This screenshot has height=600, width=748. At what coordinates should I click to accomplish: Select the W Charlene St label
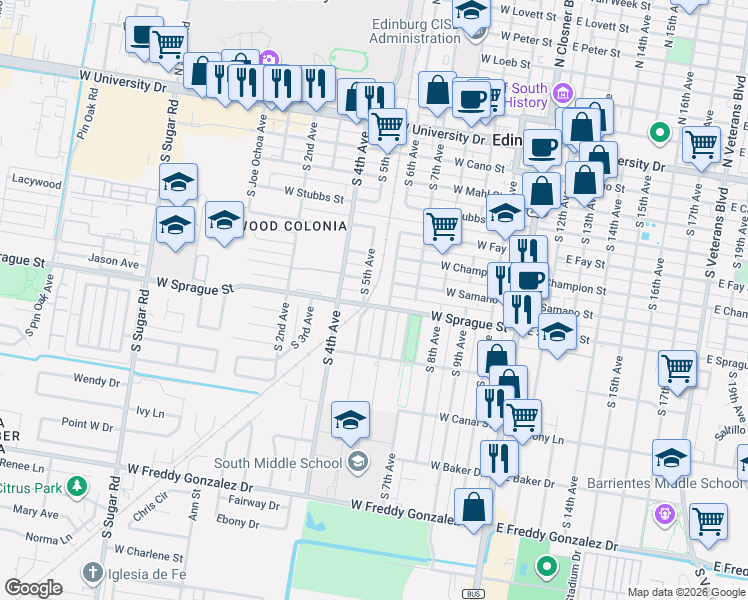[x=149, y=554]
